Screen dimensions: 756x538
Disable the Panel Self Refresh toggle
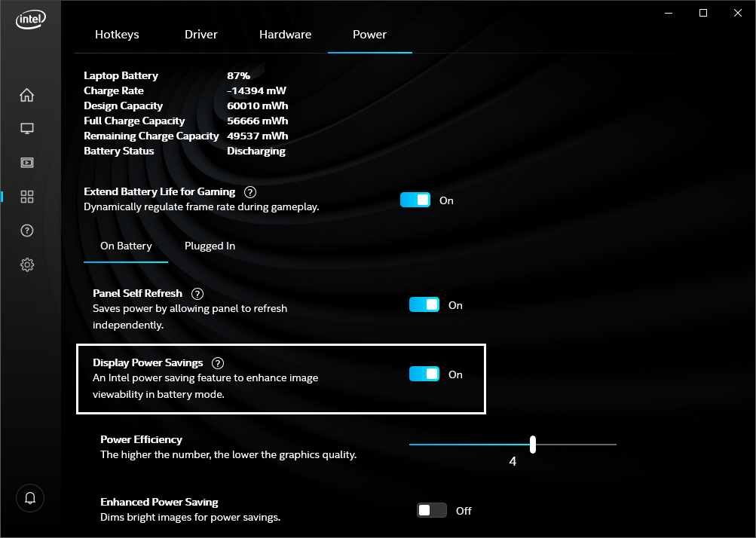point(424,304)
